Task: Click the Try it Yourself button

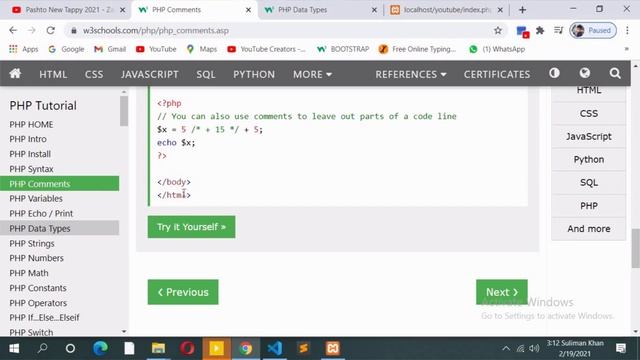Action: [191, 227]
